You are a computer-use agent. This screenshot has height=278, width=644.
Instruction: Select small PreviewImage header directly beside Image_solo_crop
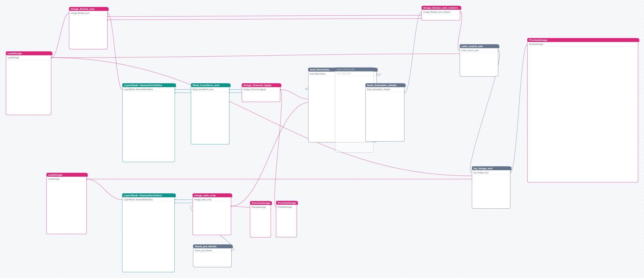click(x=261, y=203)
